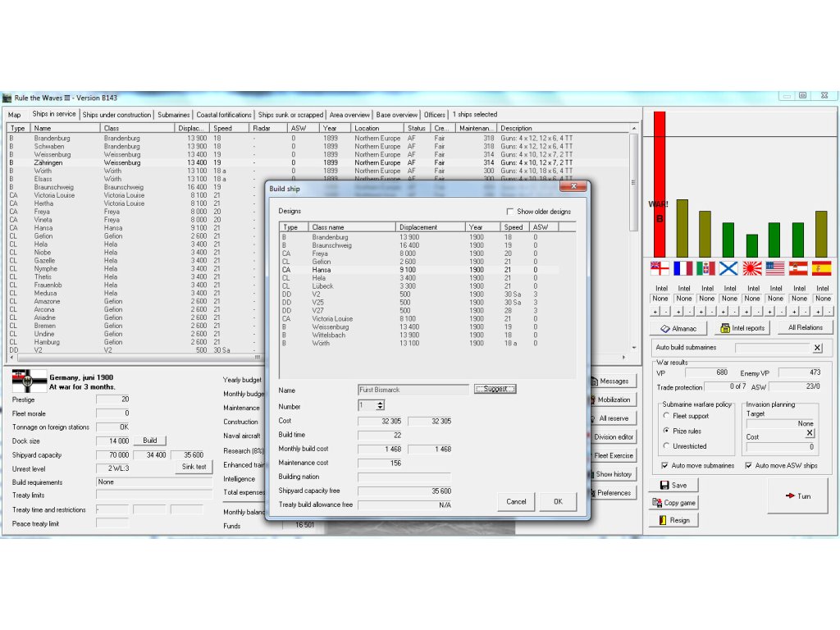Sort designs by Displacement column header

click(431, 227)
